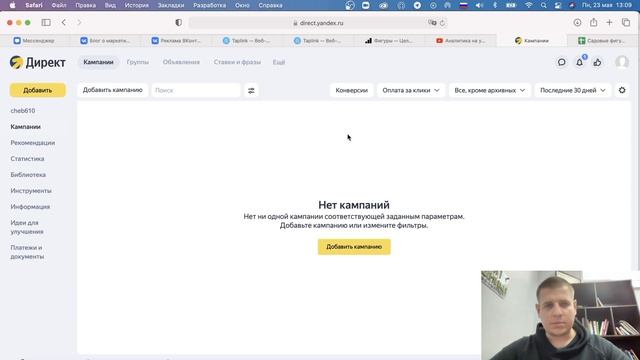Open Статистика in the sidebar
640x360 pixels.
(27, 159)
